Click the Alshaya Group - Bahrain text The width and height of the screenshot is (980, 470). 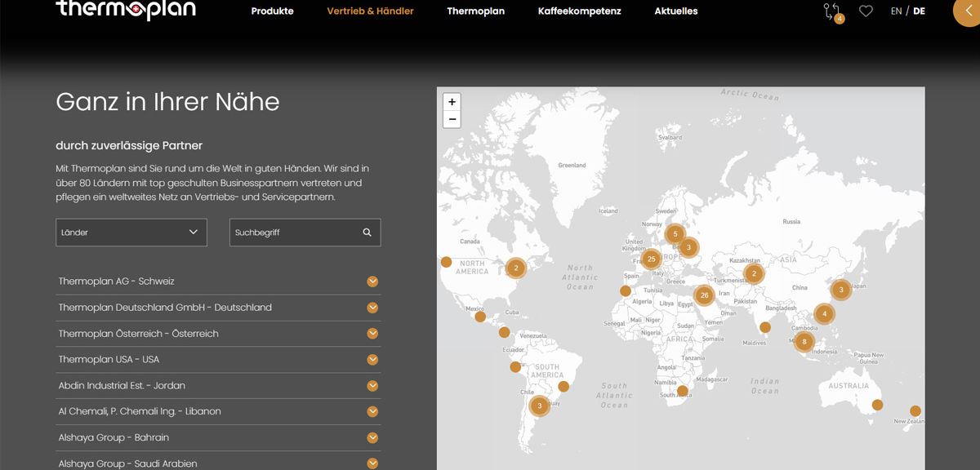pyautogui.click(x=114, y=437)
